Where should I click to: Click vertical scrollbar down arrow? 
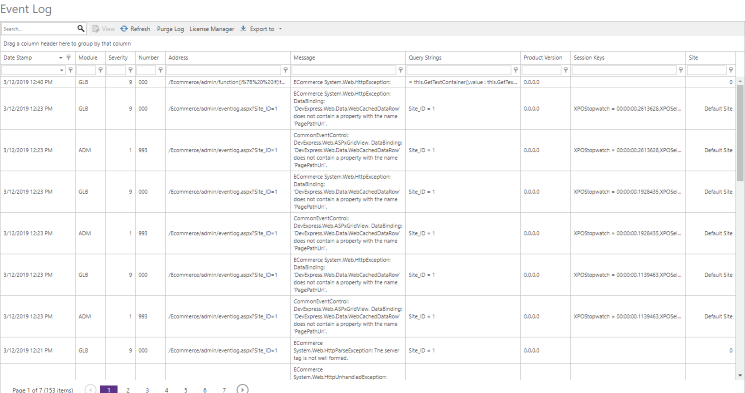[x=740, y=376]
